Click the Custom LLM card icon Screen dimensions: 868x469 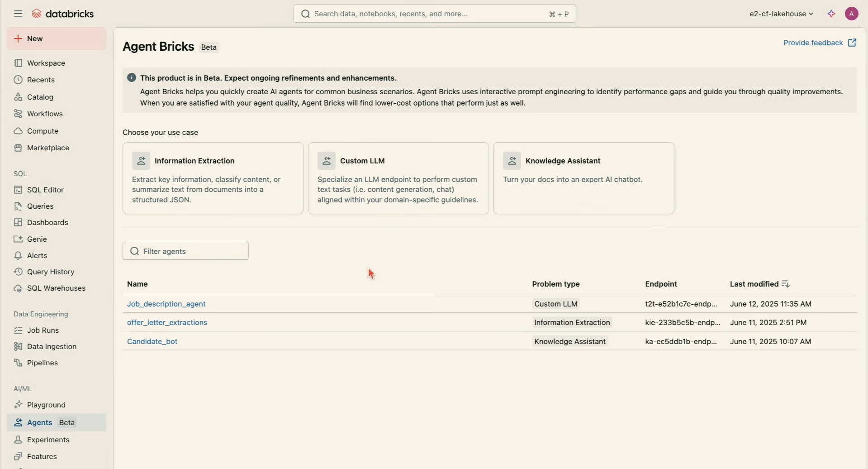pyautogui.click(x=327, y=161)
